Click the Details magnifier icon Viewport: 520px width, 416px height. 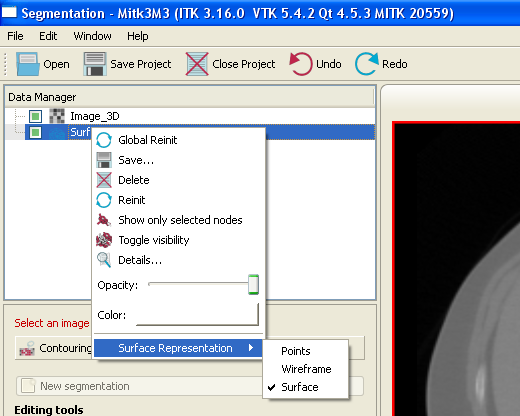(x=104, y=260)
